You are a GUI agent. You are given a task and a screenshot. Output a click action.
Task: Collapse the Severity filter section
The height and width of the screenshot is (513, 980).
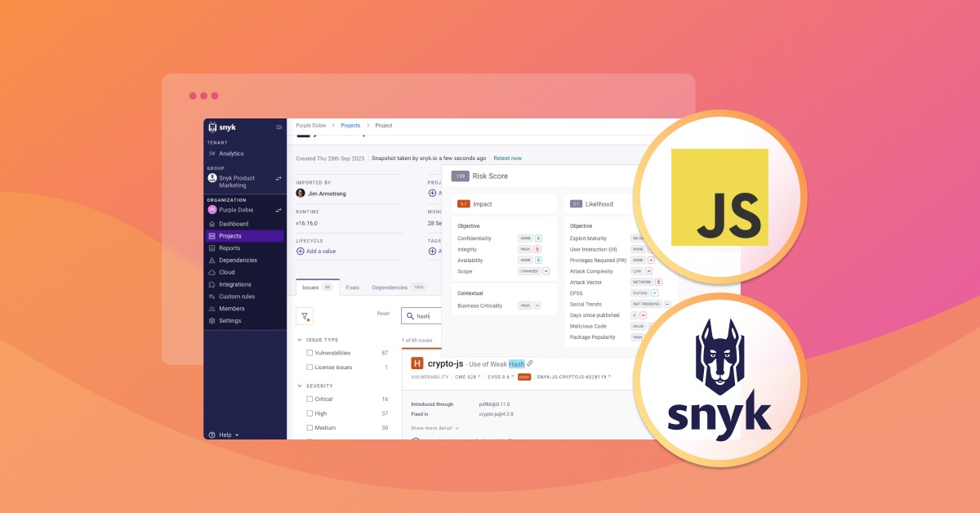(299, 386)
